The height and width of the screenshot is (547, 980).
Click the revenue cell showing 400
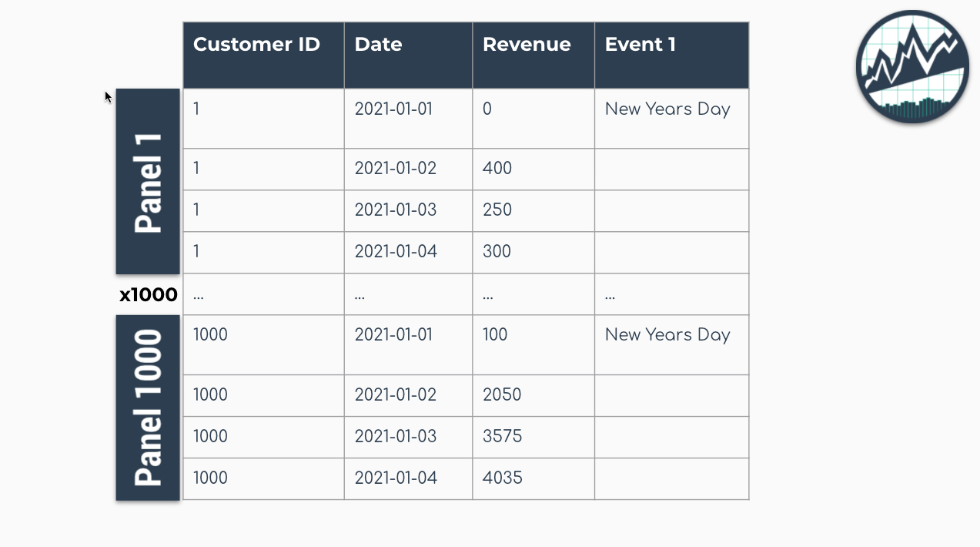(x=497, y=169)
